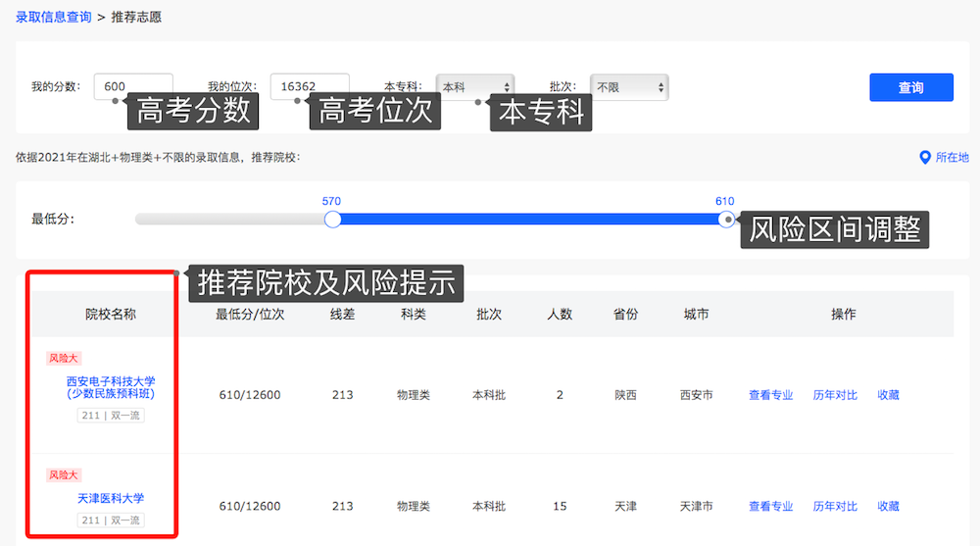980x546 pixels.
Task: Open 历年对比 for 天津医科大学
Action: [x=834, y=507]
